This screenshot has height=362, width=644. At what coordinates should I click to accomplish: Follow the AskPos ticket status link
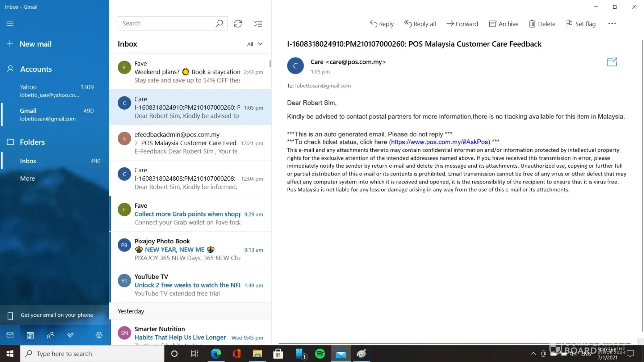tap(439, 142)
